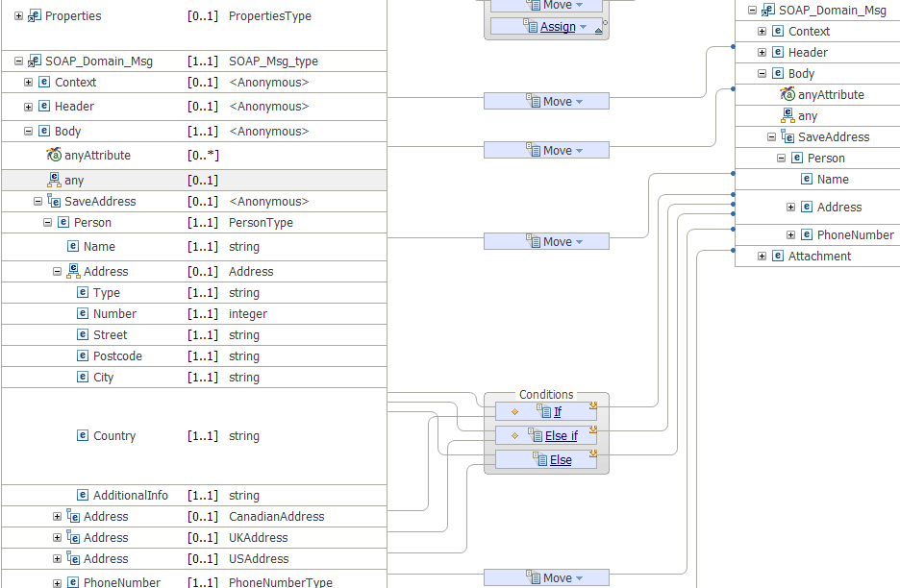This screenshot has width=900, height=588.
Task: Expand the UKAddress Address node
Action: click(58, 538)
